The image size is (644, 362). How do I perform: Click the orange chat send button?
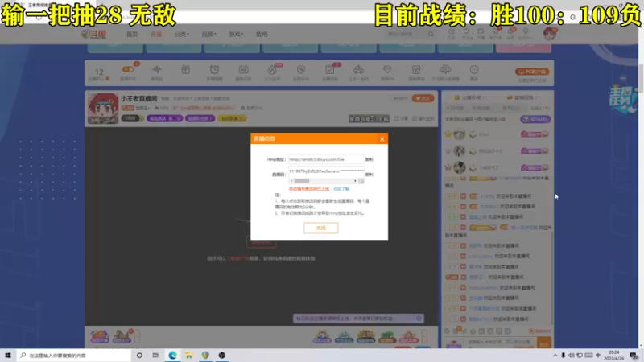[x=544, y=343]
